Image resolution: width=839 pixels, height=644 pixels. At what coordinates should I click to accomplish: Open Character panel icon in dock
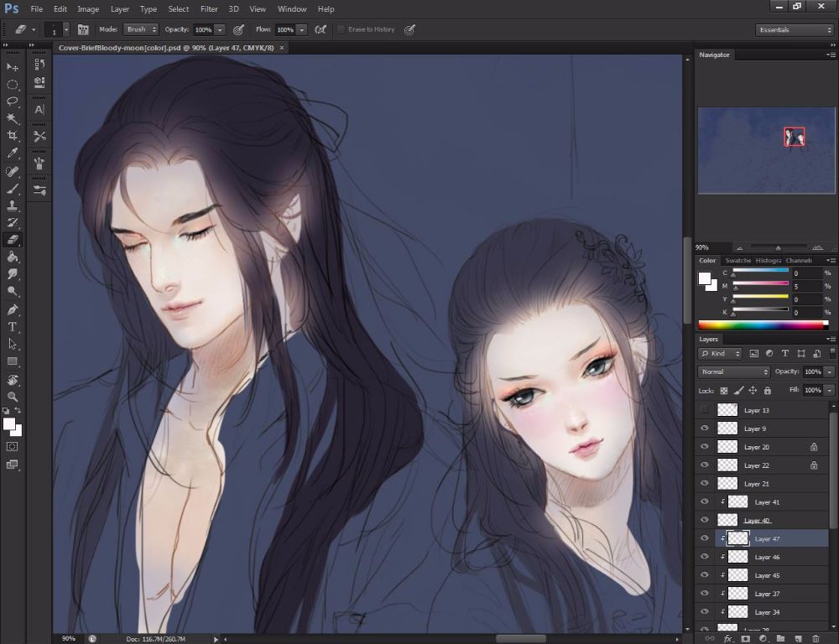pyautogui.click(x=39, y=110)
